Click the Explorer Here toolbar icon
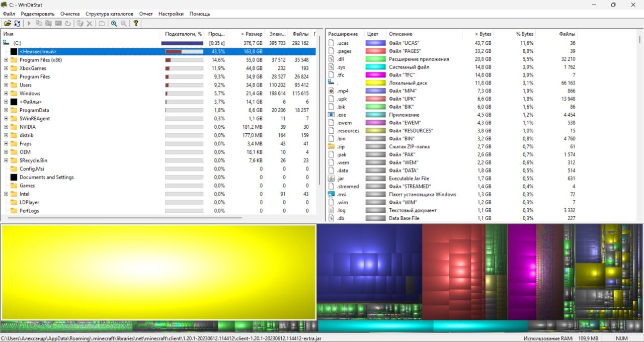Screen dimensions: 644x342 (x=48, y=23)
